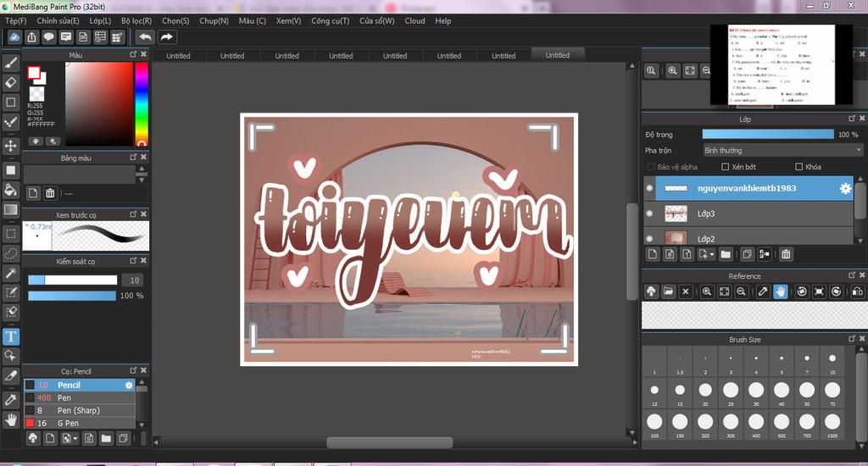Image resolution: width=868 pixels, height=466 pixels.
Task: Zoom in on Navigator panel
Action: point(672,70)
